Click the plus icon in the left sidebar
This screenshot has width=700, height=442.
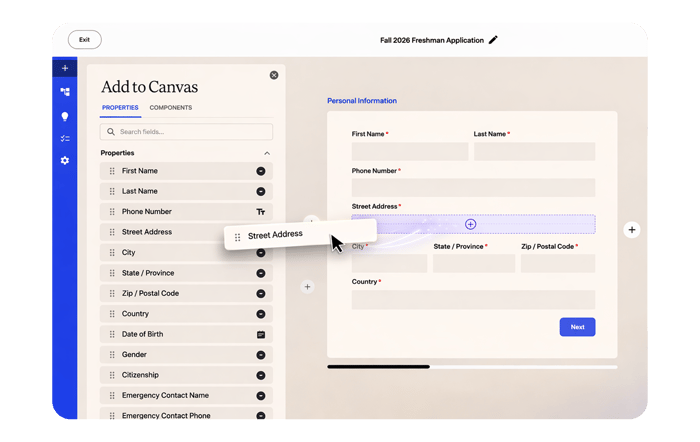tap(65, 68)
